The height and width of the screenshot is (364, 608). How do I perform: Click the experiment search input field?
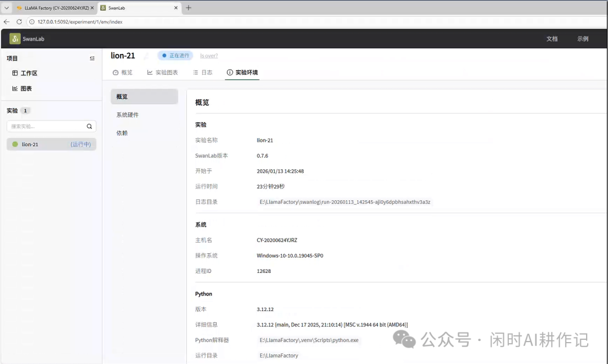pyautogui.click(x=48, y=126)
